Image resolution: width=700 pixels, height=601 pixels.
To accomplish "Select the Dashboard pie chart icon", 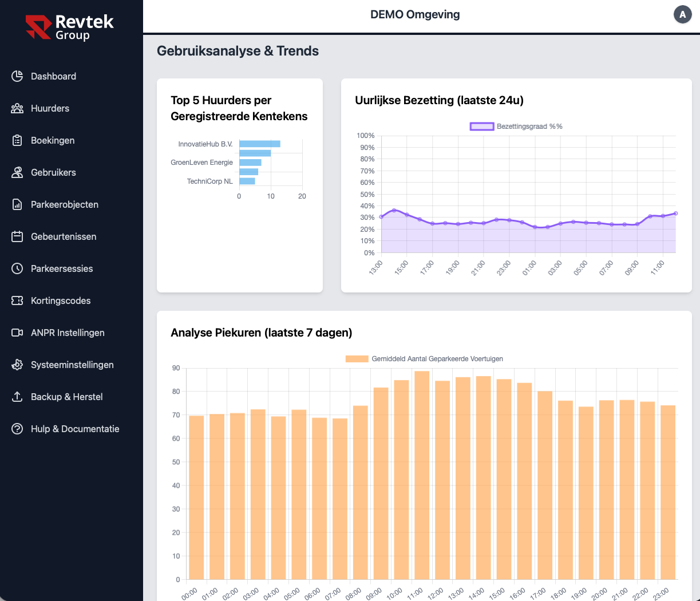I will click(16, 76).
